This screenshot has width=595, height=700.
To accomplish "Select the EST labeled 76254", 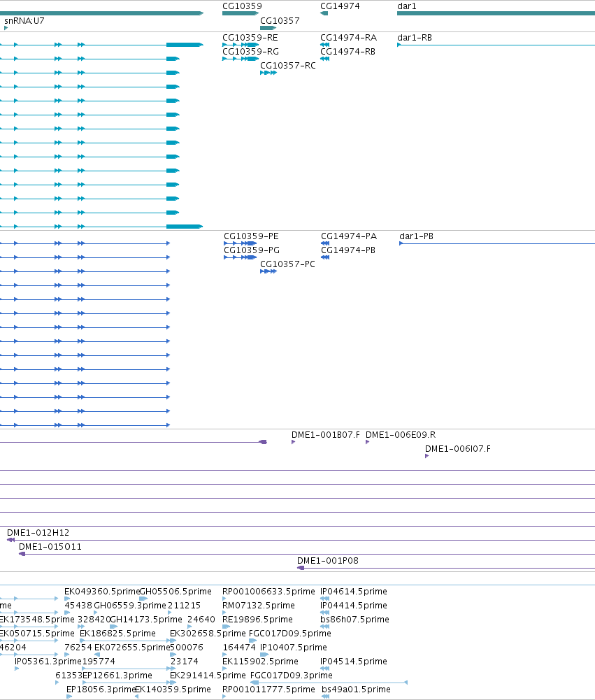I will point(78,648).
